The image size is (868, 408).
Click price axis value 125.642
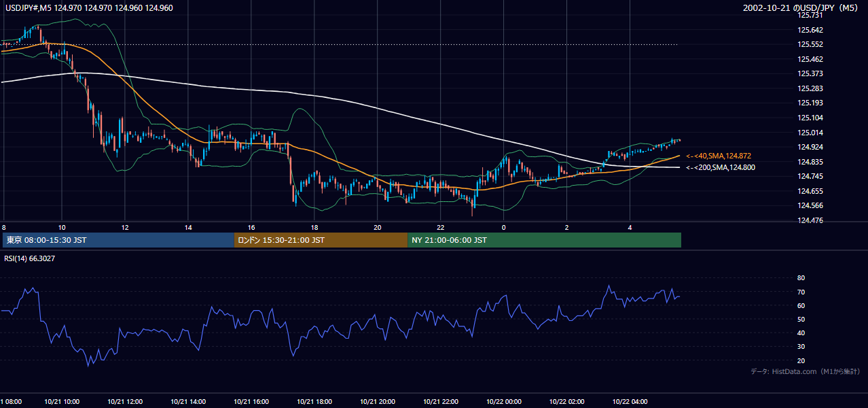click(x=810, y=30)
